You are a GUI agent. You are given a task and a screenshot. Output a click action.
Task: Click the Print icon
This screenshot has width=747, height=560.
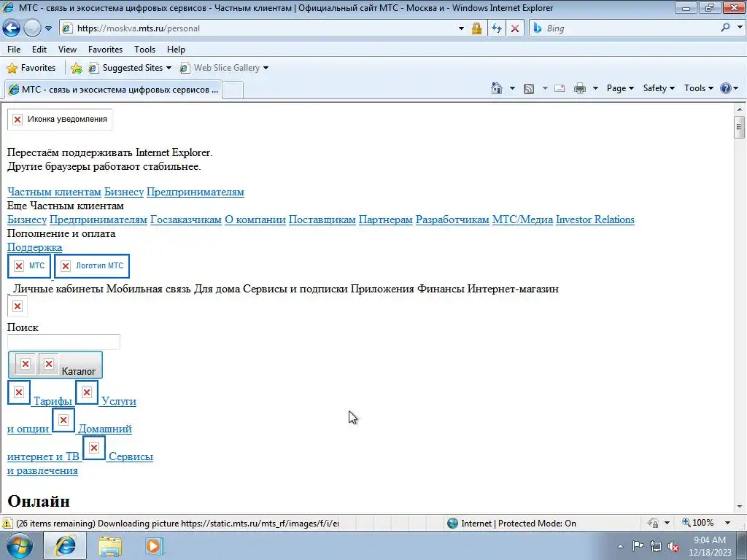click(580, 88)
